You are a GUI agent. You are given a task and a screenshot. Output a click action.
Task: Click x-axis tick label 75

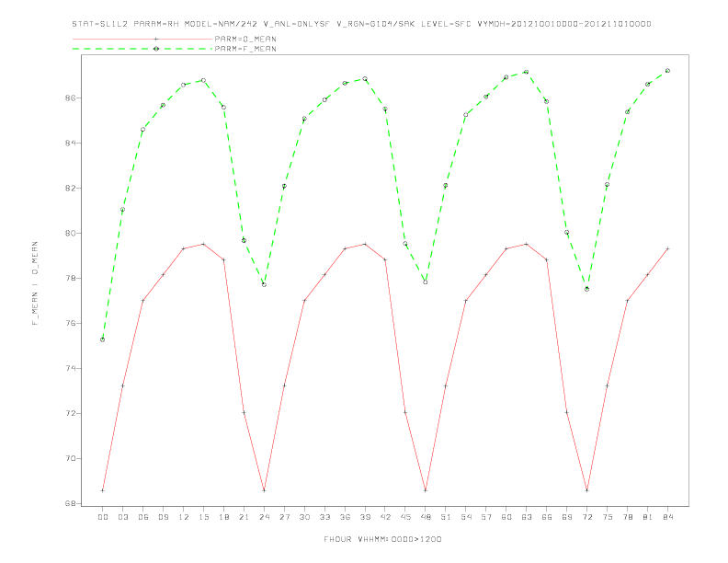pyautogui.click(x=608, y=517)
